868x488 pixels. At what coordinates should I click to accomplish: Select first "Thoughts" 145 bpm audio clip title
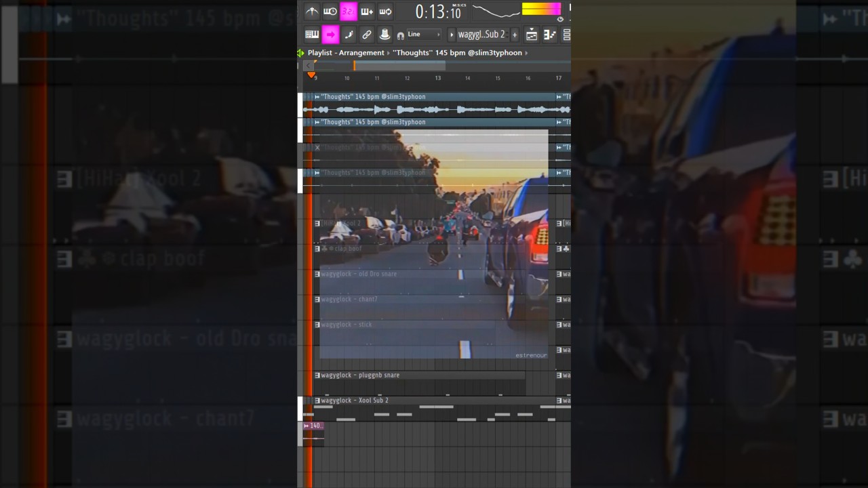coord(374,97)
